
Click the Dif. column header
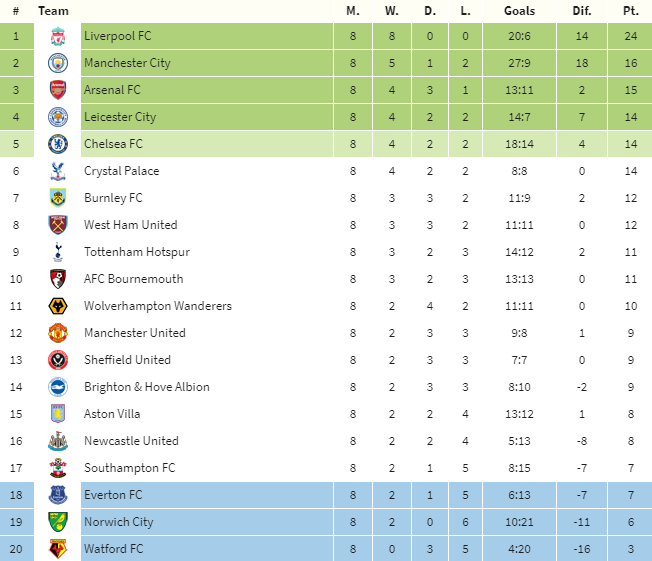tap(582, 11)
